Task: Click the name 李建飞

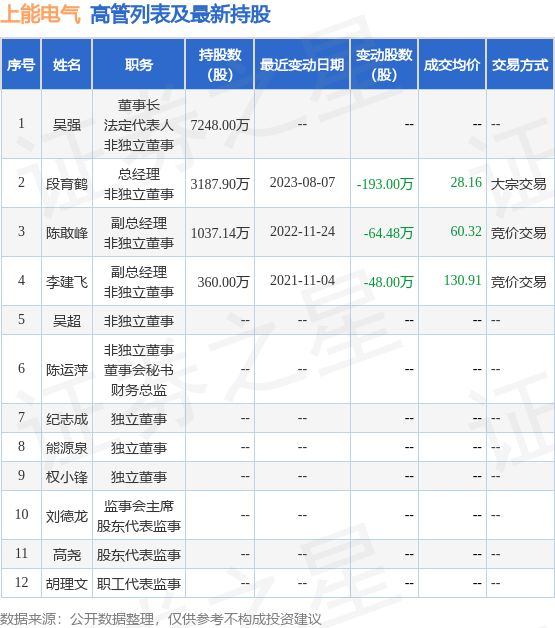Action: coord(67,282)
